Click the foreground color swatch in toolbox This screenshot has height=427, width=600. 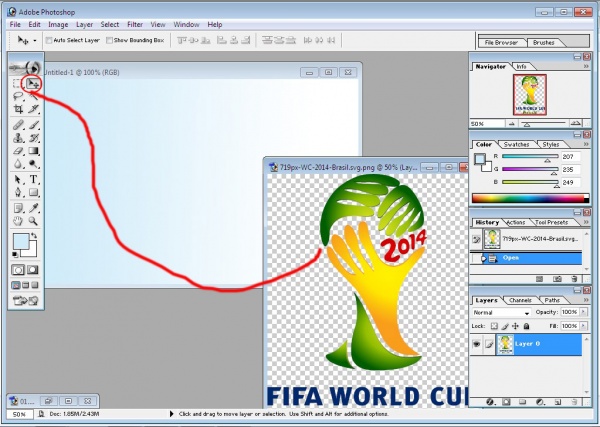point(21,241)
